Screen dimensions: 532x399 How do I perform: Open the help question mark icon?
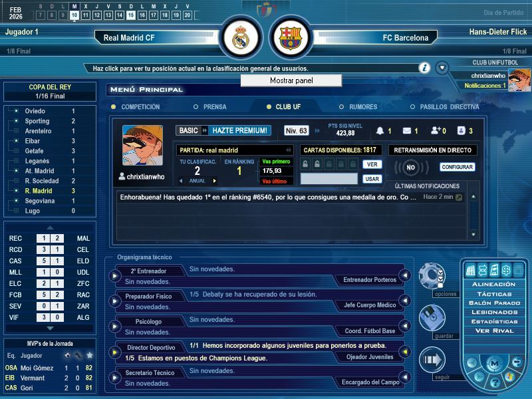[495, 383]
